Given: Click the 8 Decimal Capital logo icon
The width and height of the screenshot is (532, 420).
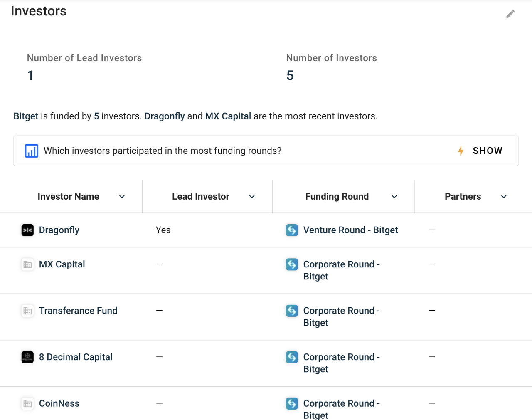Looking at the screenshot, I should (x=27, y=357).
